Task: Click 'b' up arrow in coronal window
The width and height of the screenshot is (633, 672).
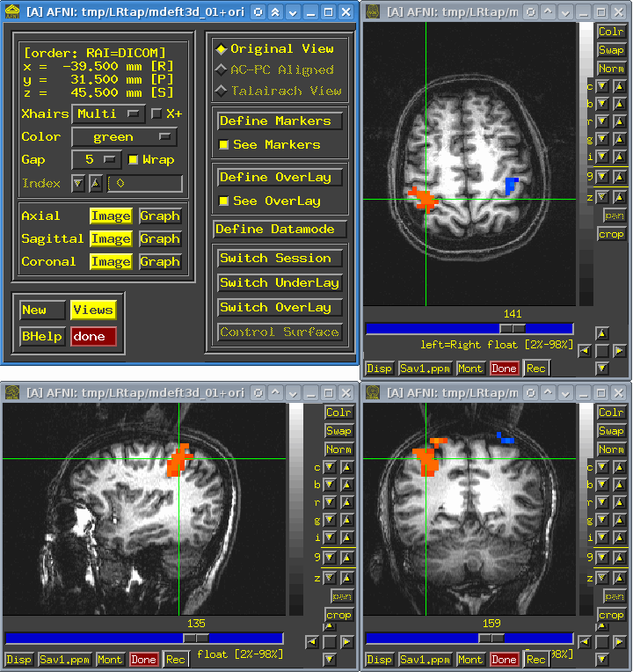Action: click(x=619, y=485)
